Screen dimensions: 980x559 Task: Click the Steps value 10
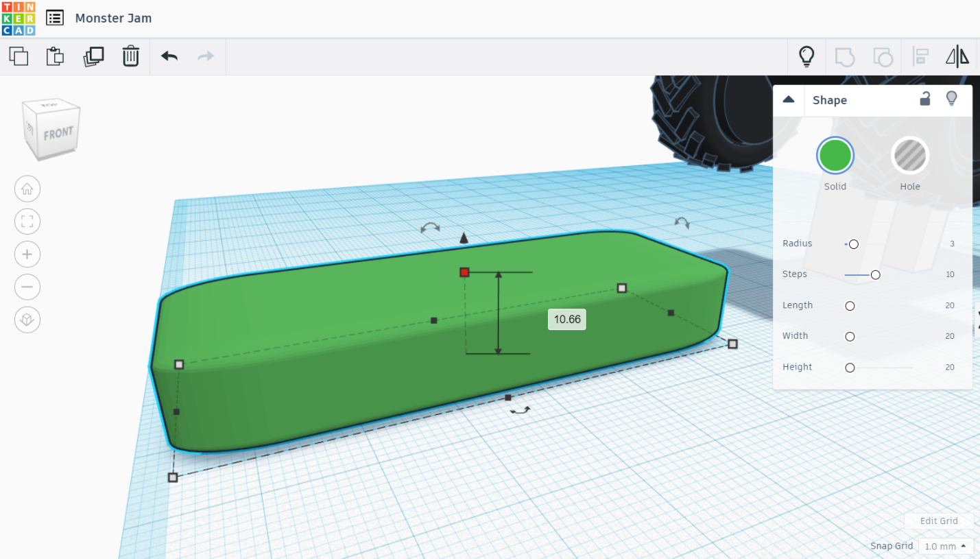950,274
